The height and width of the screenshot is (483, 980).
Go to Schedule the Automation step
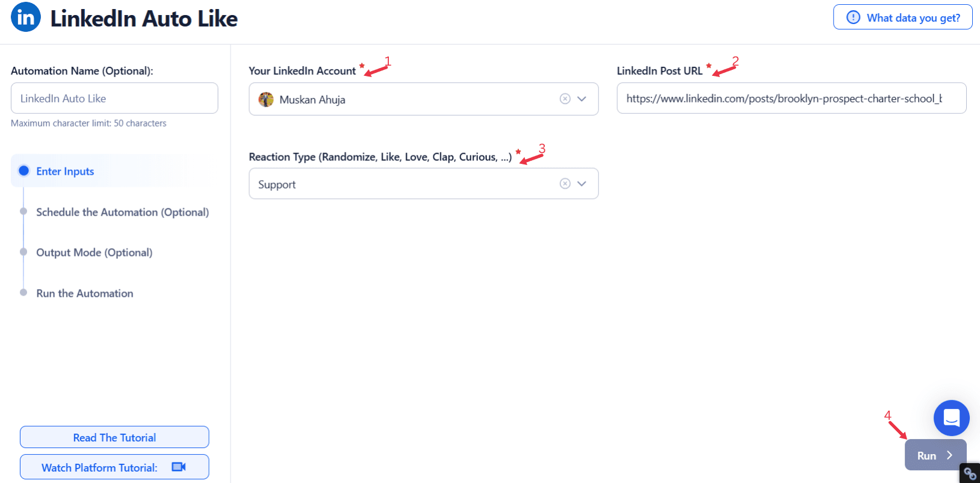122,212
